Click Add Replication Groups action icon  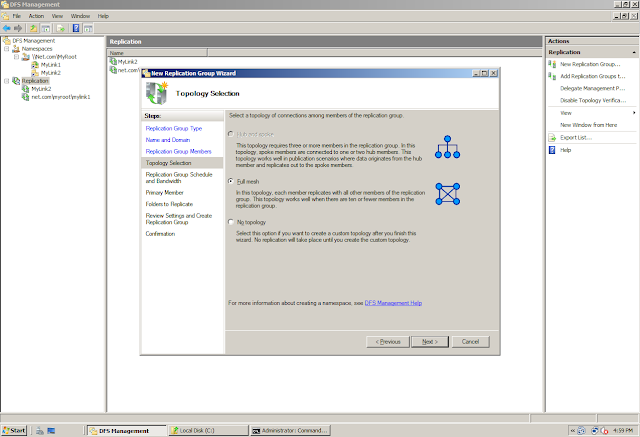(552, 76)
